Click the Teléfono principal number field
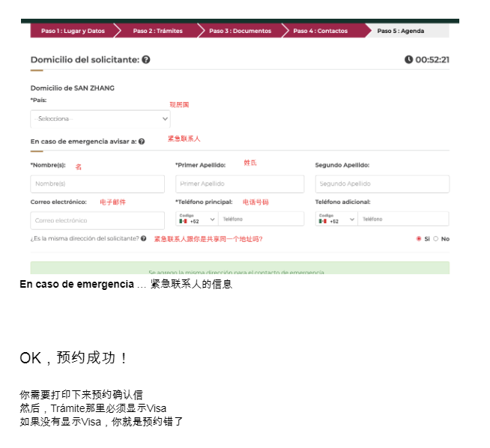Viewport: 490px width, 448px height. point(261,220)
